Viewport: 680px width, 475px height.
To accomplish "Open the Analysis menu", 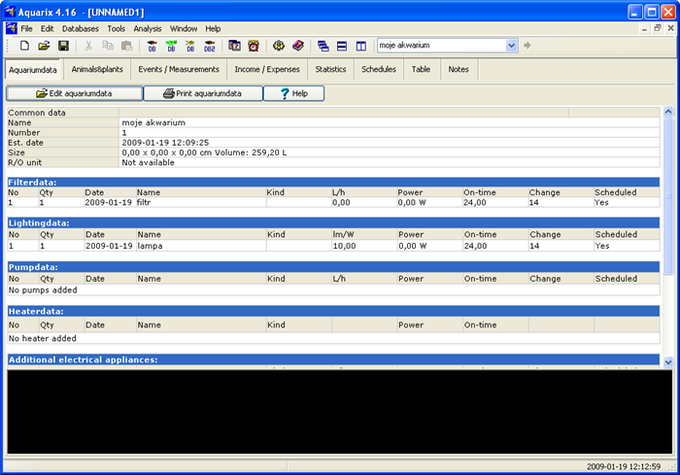I will (147, 29).
